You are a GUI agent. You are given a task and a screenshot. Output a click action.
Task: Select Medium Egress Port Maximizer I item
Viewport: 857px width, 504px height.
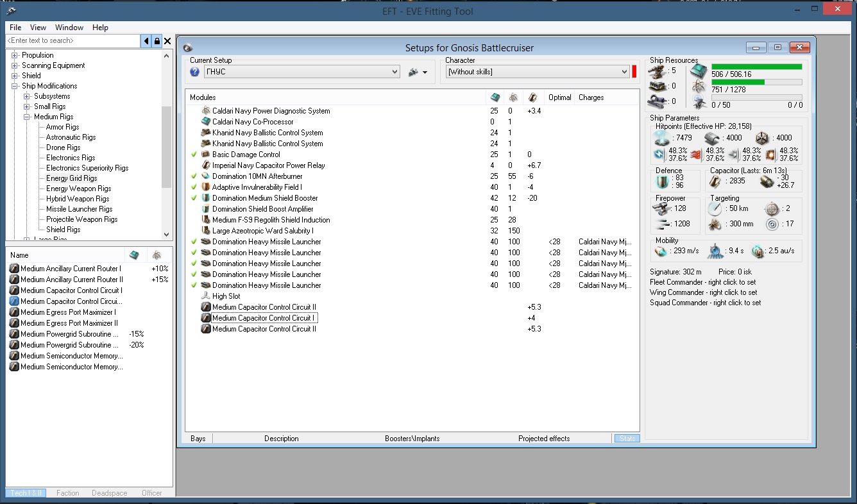click(68, 312)
